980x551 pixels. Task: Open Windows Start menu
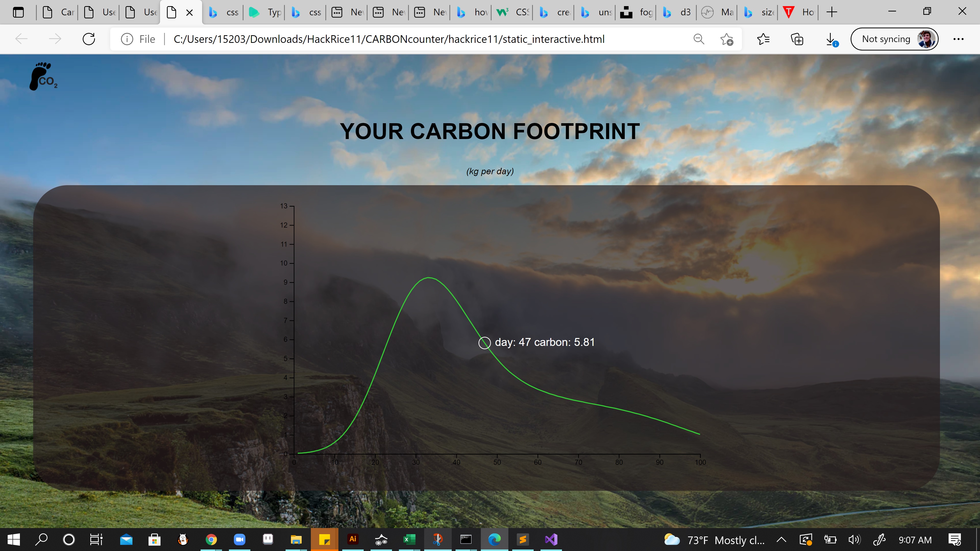click(x=14, y=540)
